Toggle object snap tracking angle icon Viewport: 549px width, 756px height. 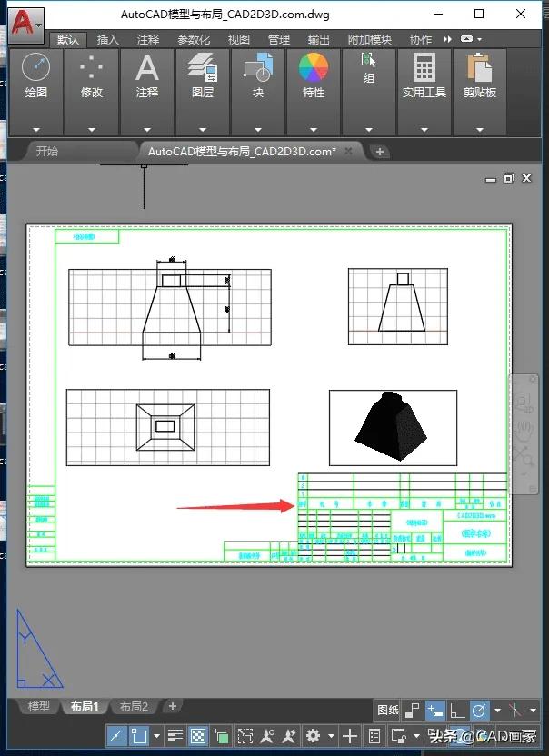point(116,736)
